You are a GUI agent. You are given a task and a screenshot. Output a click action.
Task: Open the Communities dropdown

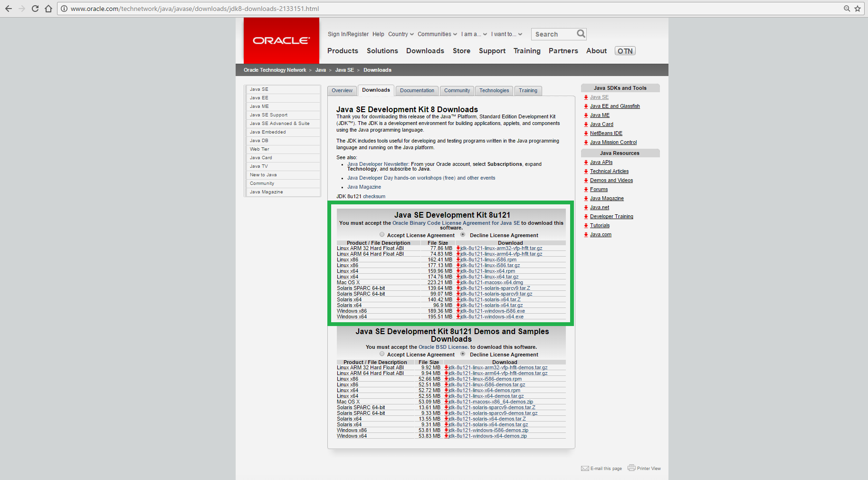(x=437, y=34)
